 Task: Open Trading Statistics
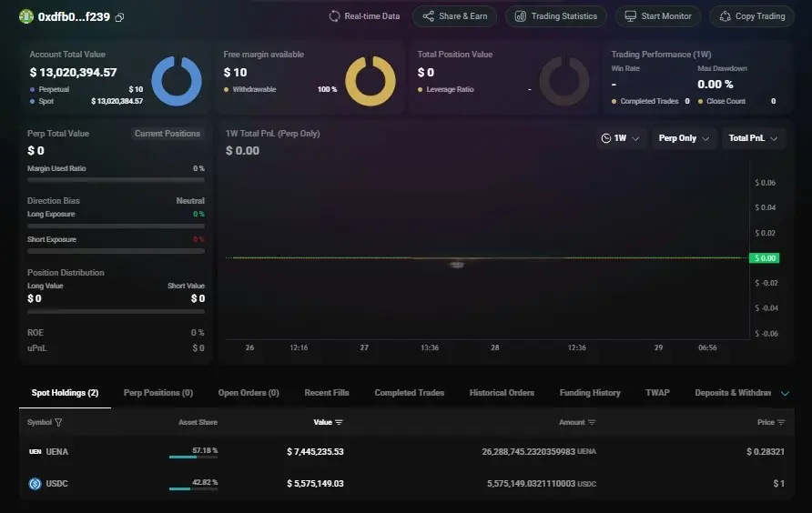[555, 16]
